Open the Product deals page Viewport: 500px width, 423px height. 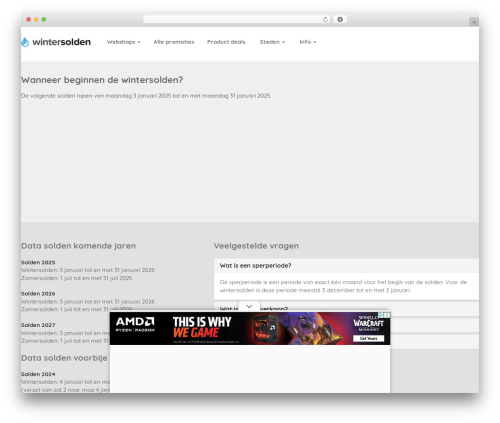[226, 42]
